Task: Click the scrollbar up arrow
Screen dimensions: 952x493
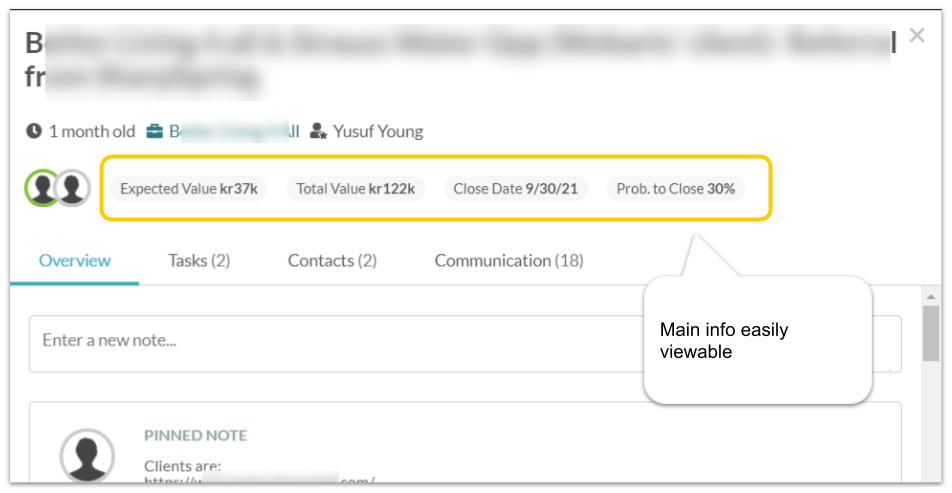Action: [931, 296]
